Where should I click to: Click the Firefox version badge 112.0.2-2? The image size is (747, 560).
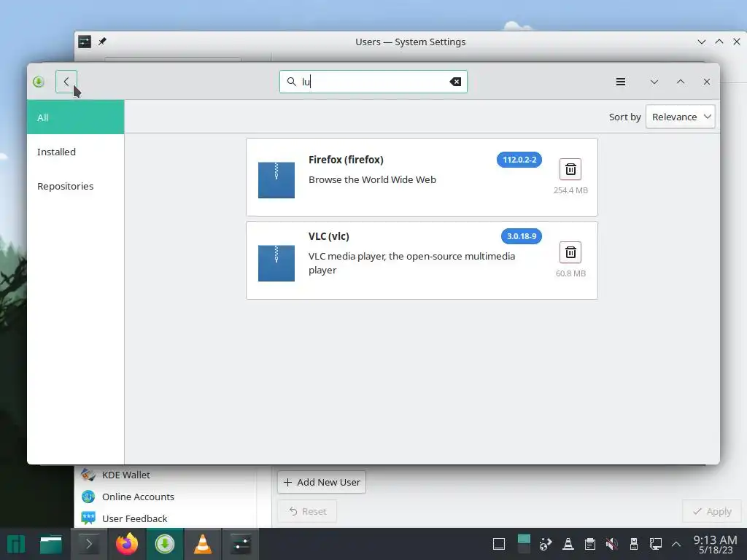(519, 160)
